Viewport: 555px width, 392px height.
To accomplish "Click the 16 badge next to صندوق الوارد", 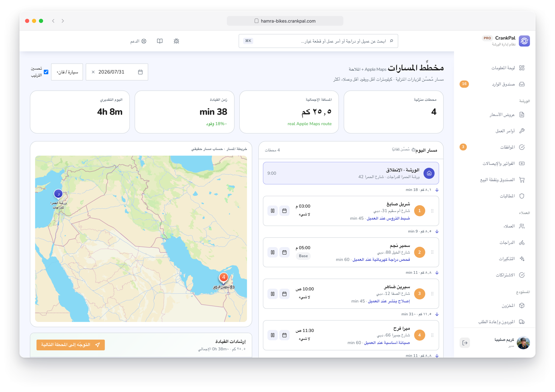I will pos(464,84).
